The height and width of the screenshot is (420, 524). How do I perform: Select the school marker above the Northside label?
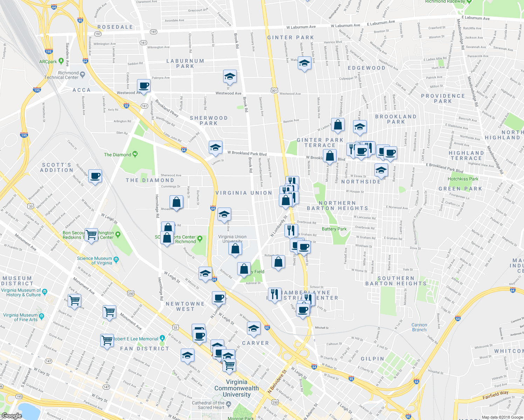pyautogui.click(x=381, y=171)
